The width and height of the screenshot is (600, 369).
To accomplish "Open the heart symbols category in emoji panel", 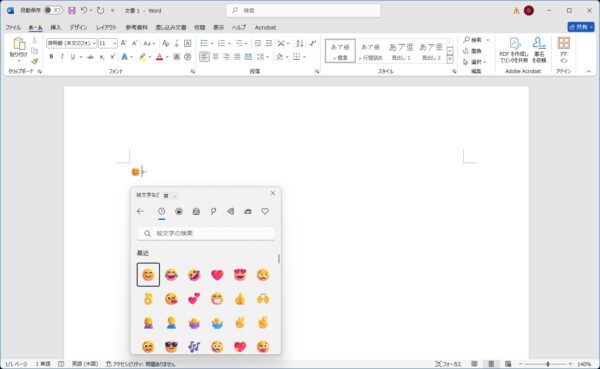I will tap(265, 211).
